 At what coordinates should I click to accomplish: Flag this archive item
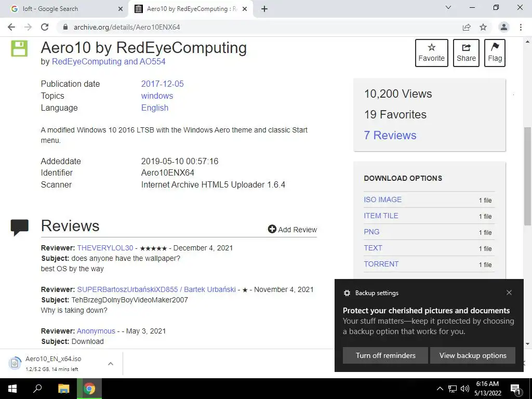[495, 53]
